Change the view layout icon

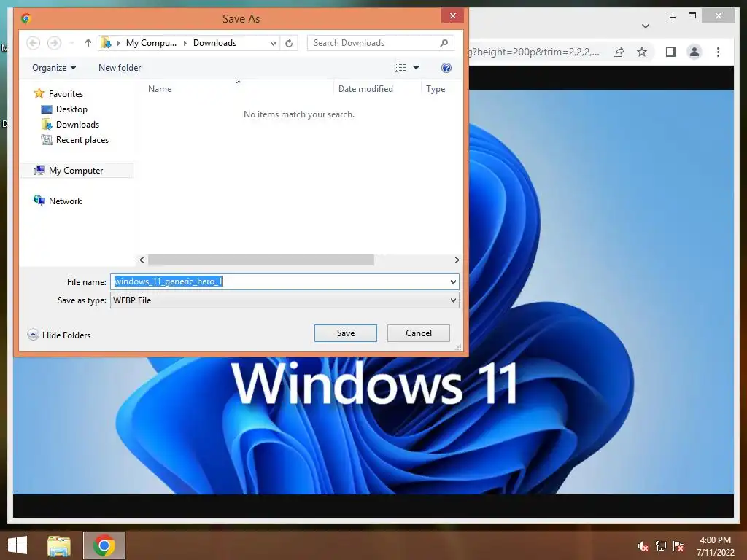pyautogui.click(x=400, y=68)
